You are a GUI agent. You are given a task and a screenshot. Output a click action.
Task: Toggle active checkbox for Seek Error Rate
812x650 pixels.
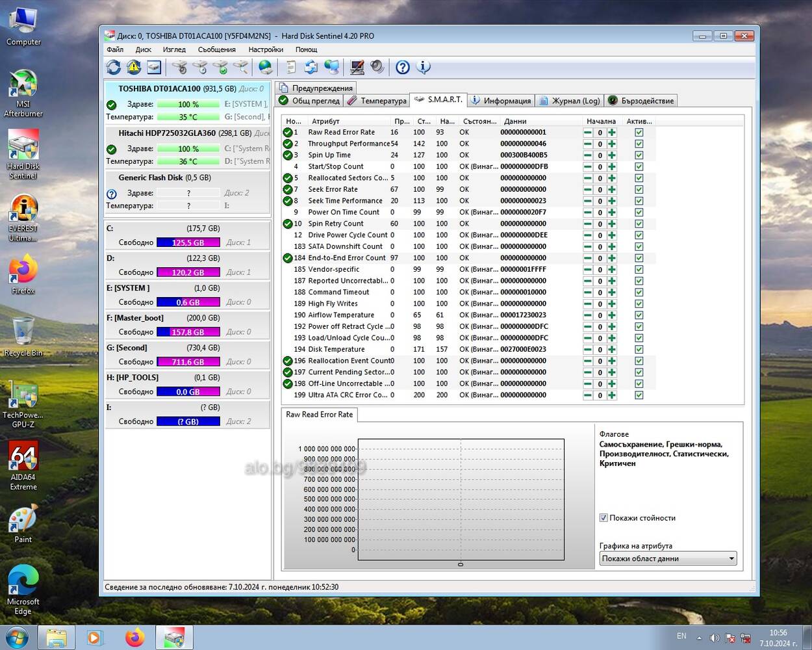(639, 190)
